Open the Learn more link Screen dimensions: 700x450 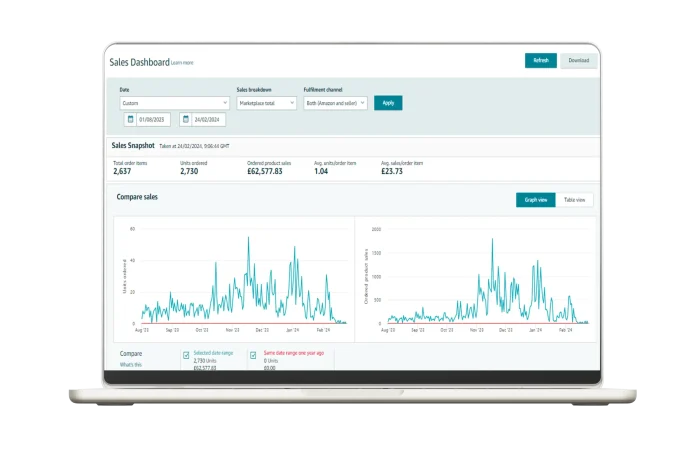coord(182,63)
